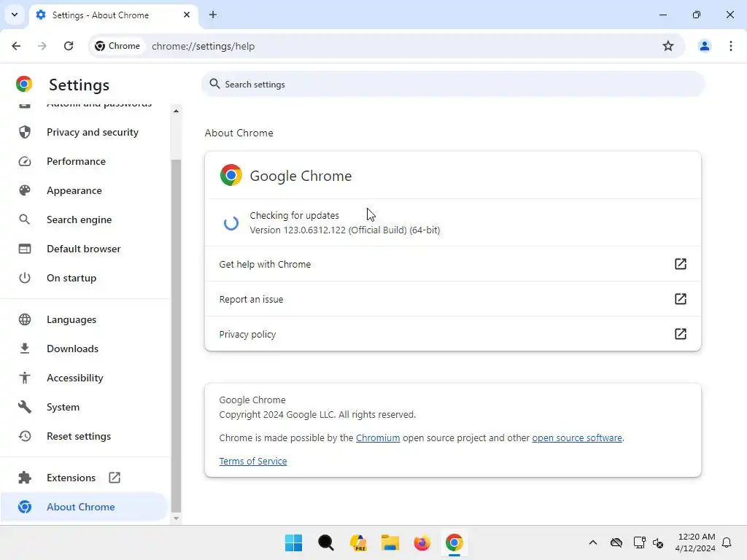Click the System wrench icon
Screen dimensions: 747x560
(x=25, y=407)
